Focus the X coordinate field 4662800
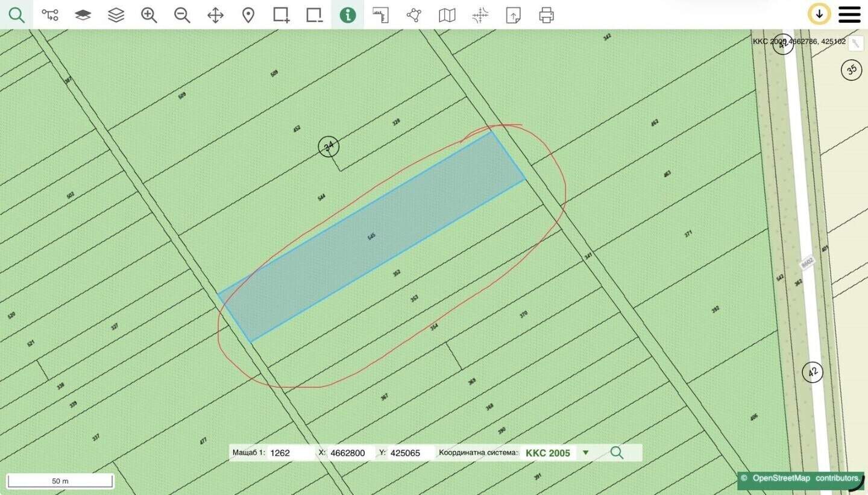The image size is (868, 495). 351,453
